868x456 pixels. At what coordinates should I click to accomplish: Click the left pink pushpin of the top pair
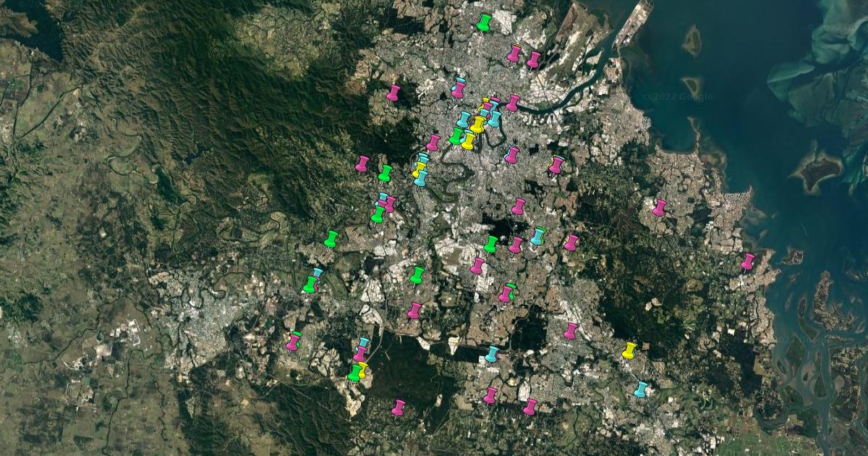[514, 54]
